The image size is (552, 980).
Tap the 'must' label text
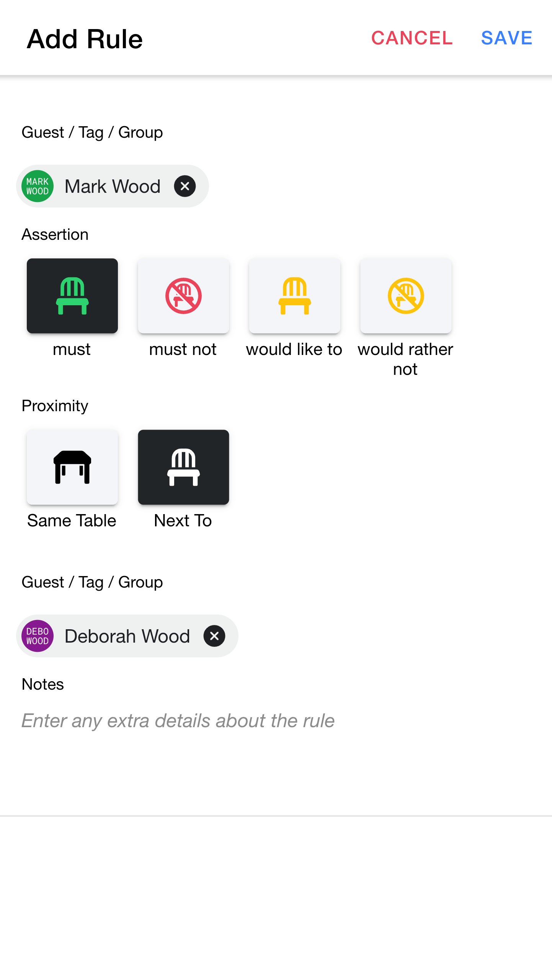(72, 349)
